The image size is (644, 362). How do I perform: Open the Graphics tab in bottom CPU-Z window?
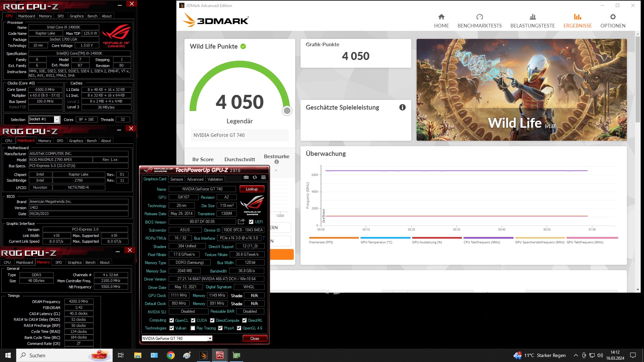tap(75, 262)
